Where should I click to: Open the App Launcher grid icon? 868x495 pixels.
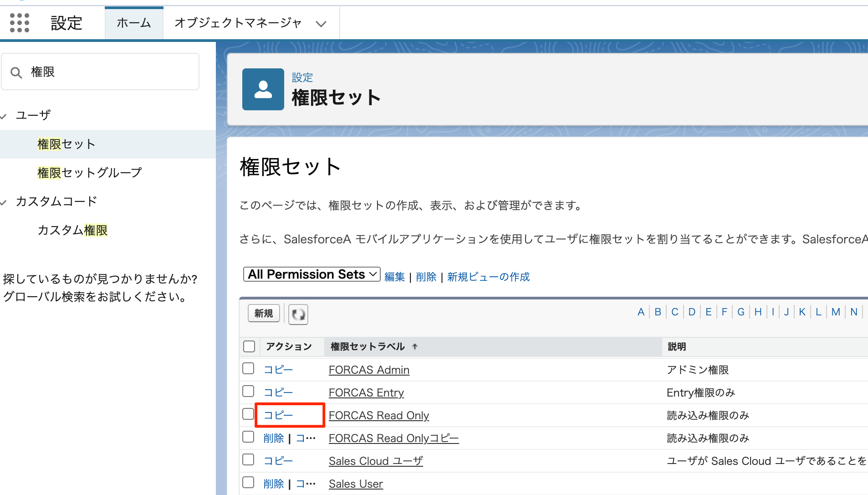pyautogui.click(x=19, y=22)
